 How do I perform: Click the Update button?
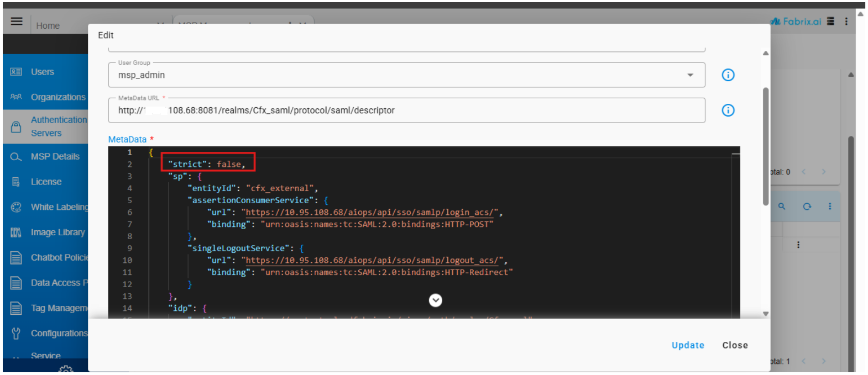pyautogui.click(x=687, y=345)
